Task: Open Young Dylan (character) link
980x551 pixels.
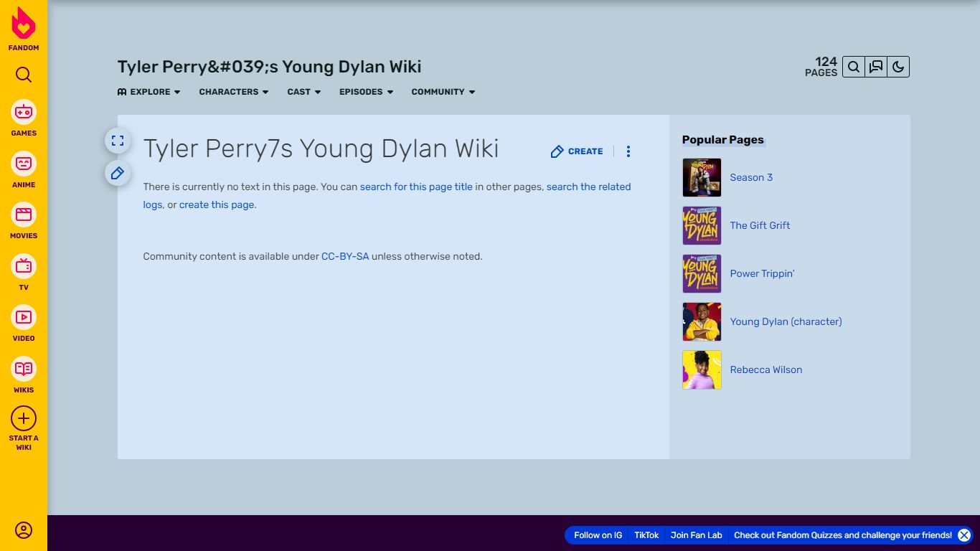Action: tap(786, 321)
